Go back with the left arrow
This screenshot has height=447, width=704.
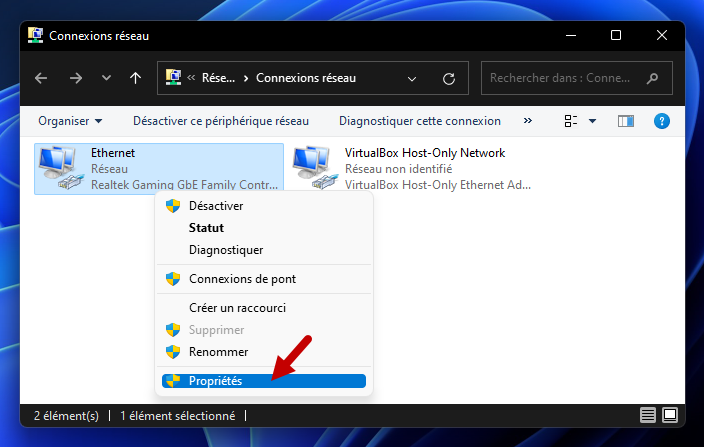pos(41,78)
